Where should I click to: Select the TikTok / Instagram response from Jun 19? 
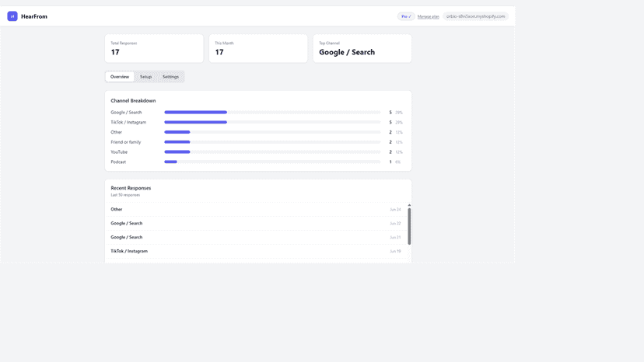pos(255,251)
